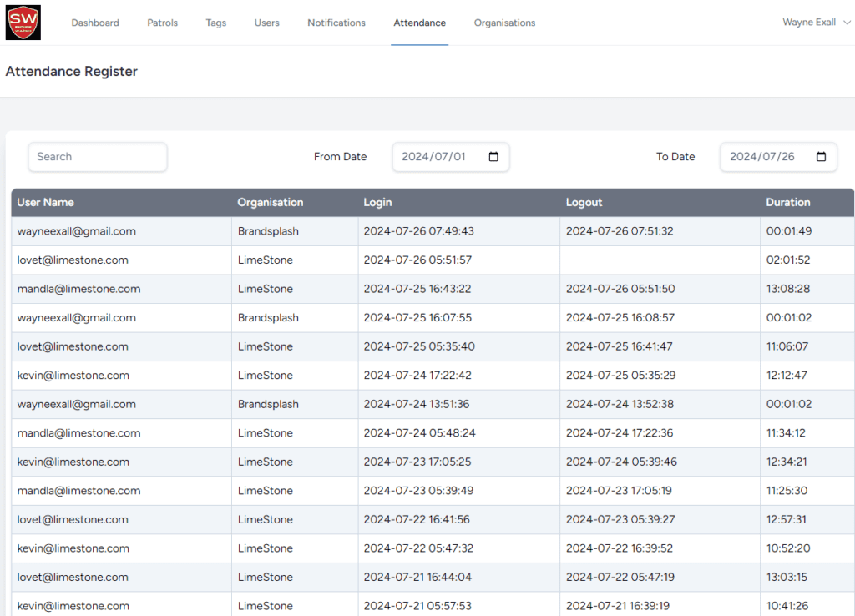The image size is (855, 616).
Task: Open From Date calendar picker icon
Action: coord(493,157)
